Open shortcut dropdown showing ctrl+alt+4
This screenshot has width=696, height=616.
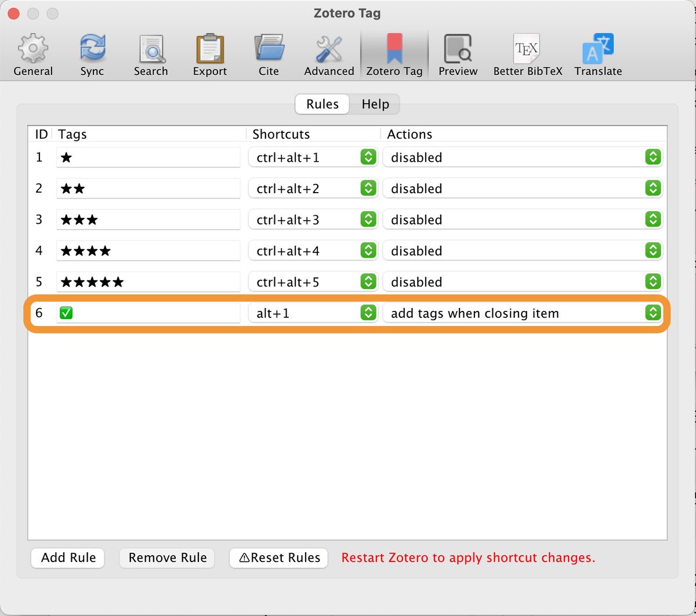(313, 251)
